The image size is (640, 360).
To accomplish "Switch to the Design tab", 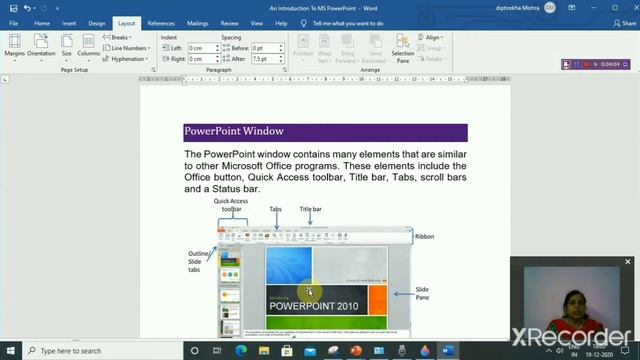I will pos(97,23).
